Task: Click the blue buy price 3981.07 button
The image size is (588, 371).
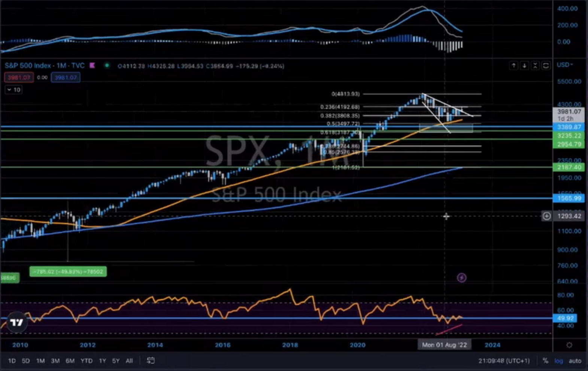Action: pyautogui.click(x=66, y=77)
